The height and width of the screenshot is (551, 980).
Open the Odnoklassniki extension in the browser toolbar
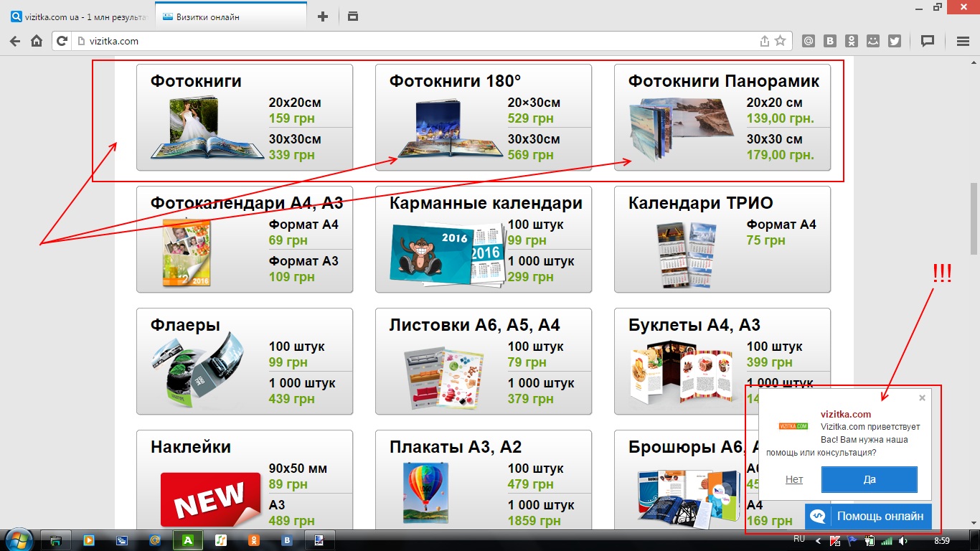tap(851, 42)
